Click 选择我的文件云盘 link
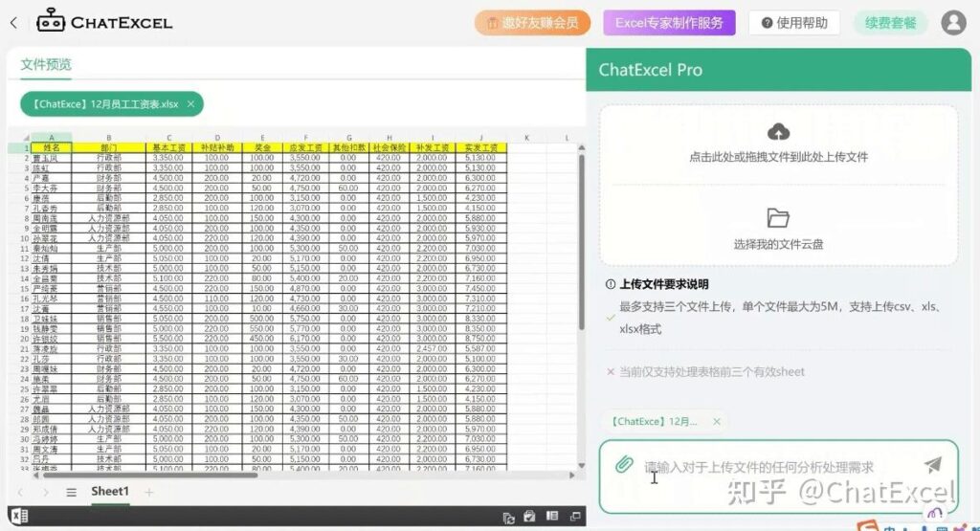 click(x=778, y=244)
